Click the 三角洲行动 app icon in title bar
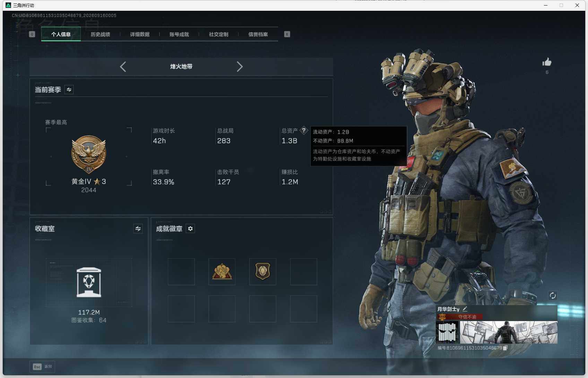Image resolution: width=588 pixels, height=378 pixels. 8,5
